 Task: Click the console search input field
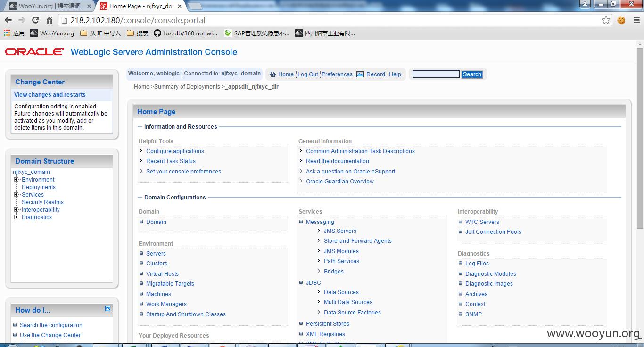pyautogui.click(x=436, y=74)
